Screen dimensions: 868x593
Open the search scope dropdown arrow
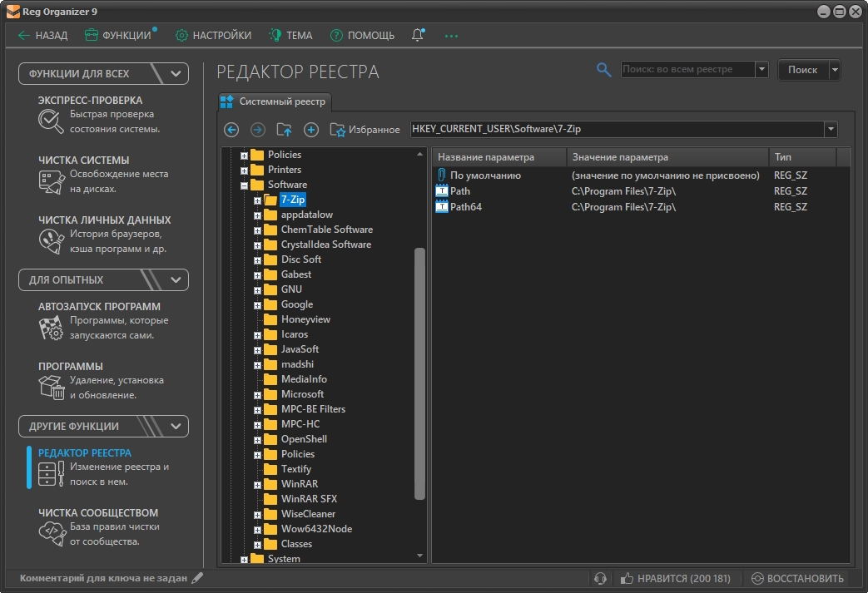[x=761, y=70]
